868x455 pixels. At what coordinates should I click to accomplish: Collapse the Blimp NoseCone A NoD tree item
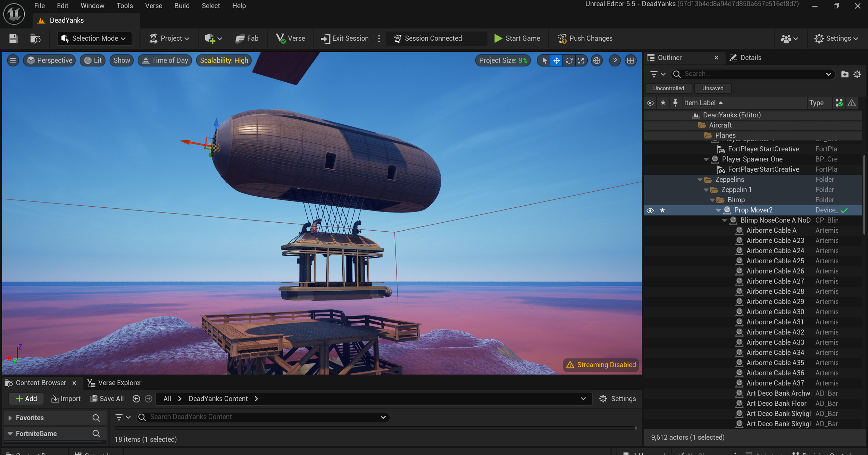click(724, 220)
